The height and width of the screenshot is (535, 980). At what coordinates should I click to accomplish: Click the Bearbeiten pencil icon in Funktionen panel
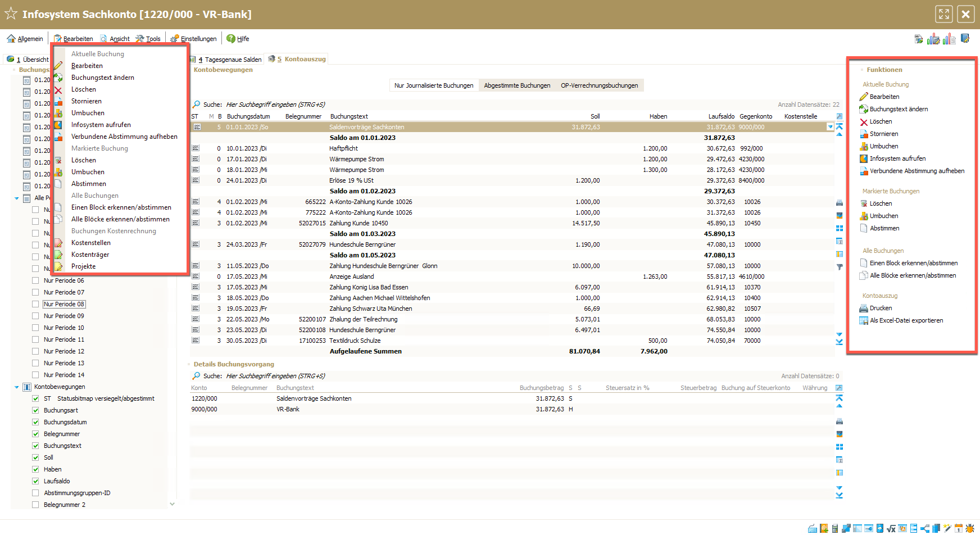[864, 97]
